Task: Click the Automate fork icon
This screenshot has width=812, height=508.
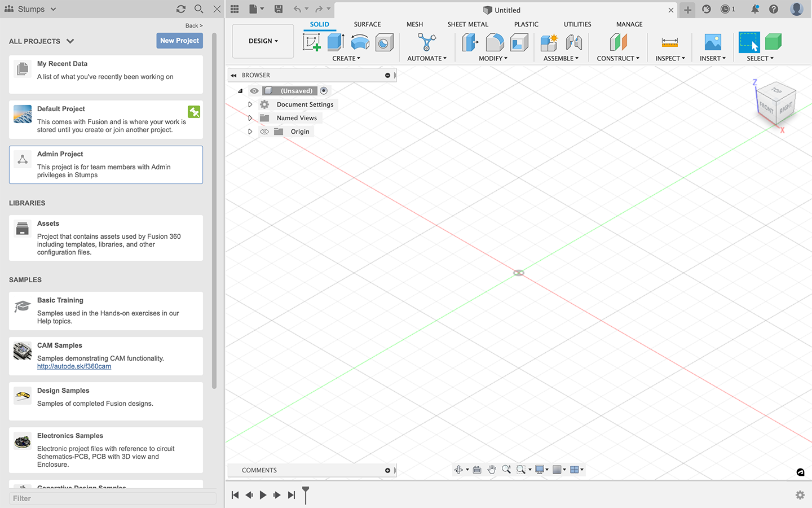Action: (427, 42)
